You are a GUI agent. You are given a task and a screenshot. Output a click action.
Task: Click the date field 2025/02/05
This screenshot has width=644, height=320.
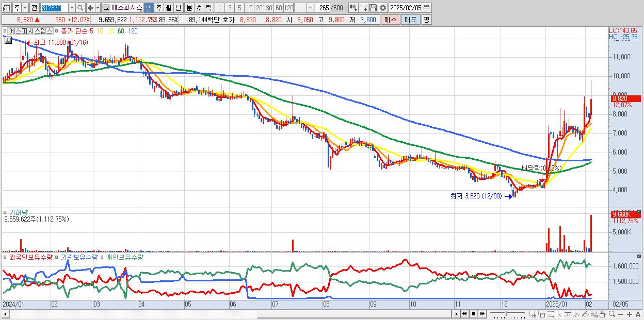tap(406, 8)
